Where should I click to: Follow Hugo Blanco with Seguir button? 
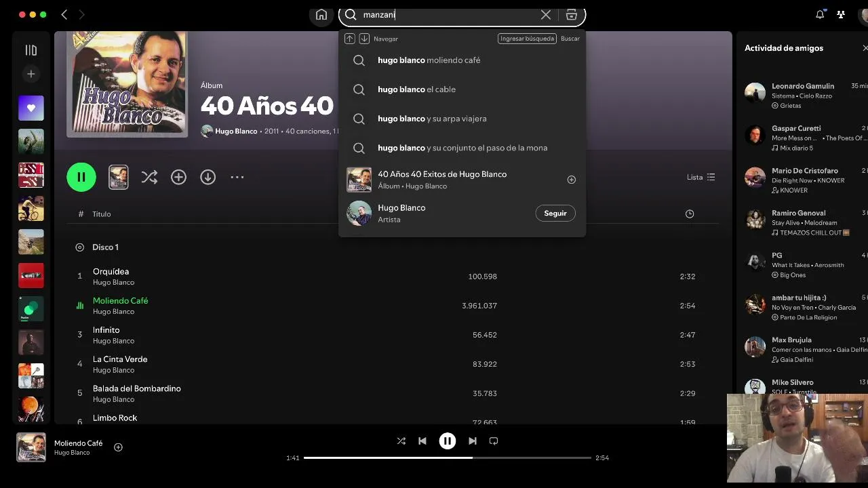[555, 213]
